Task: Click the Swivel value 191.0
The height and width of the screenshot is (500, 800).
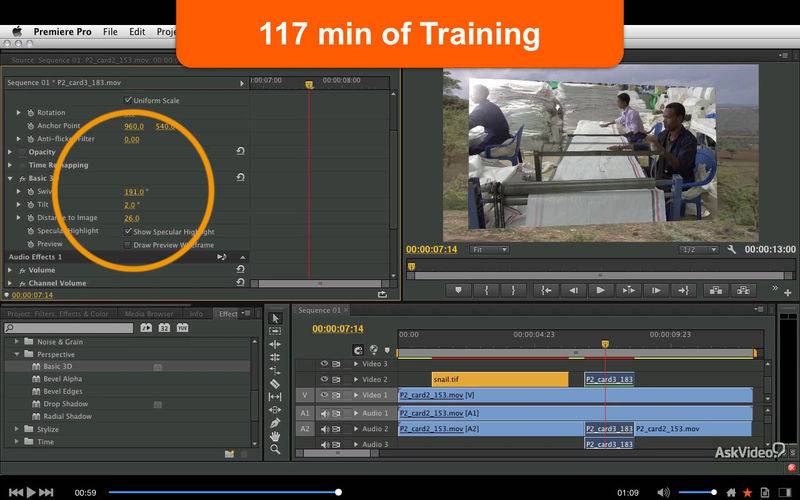Action: [134, 192]
